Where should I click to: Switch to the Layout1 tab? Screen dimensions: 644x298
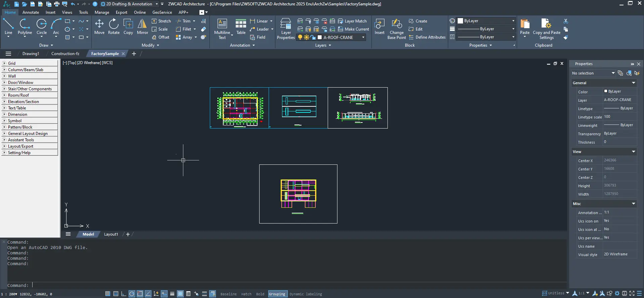pyautogui.click(x=111, y=234)
